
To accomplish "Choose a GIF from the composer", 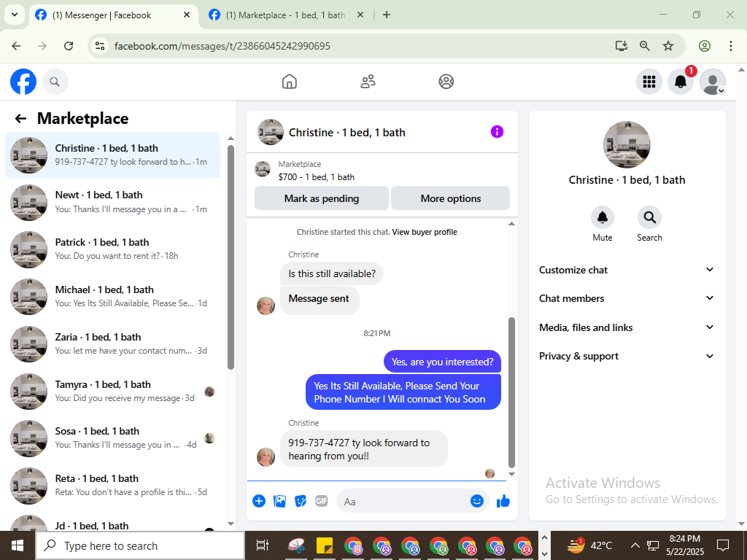I will (x=322, y=501).
